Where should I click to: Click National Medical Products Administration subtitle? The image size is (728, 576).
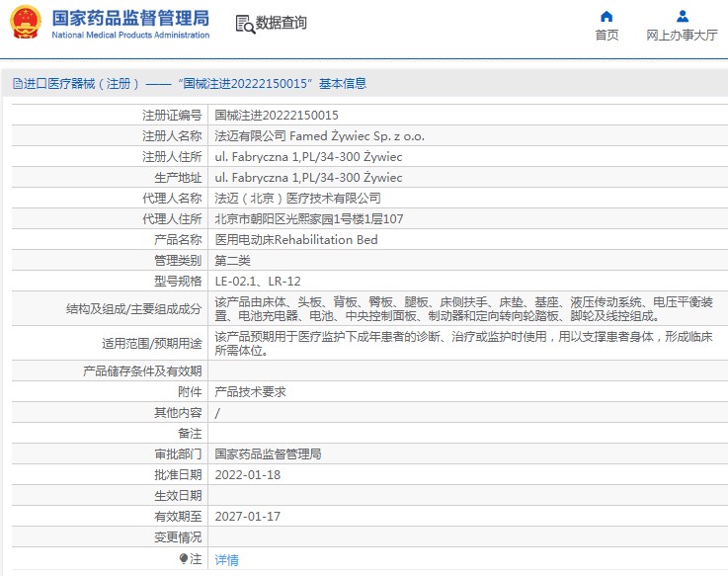[x=129, y=35]
